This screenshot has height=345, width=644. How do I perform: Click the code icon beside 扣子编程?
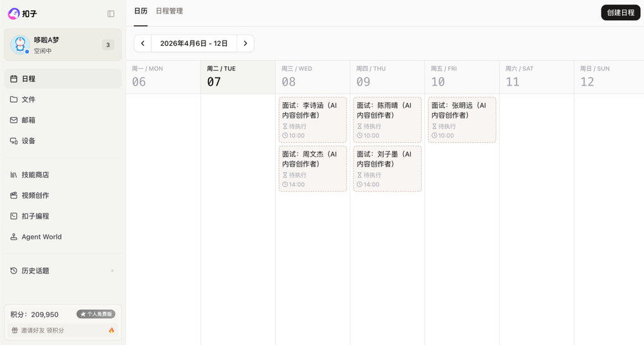[14, 216]
